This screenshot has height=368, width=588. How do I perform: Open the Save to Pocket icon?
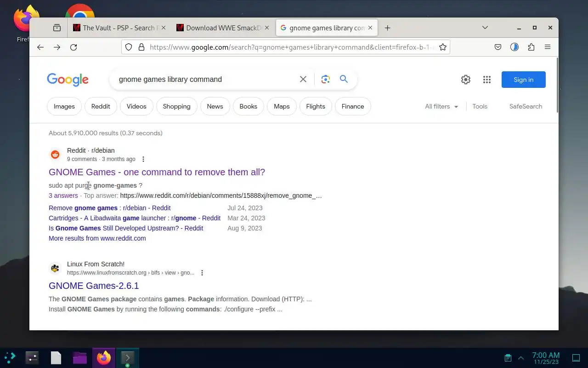(x=498, y=47)
